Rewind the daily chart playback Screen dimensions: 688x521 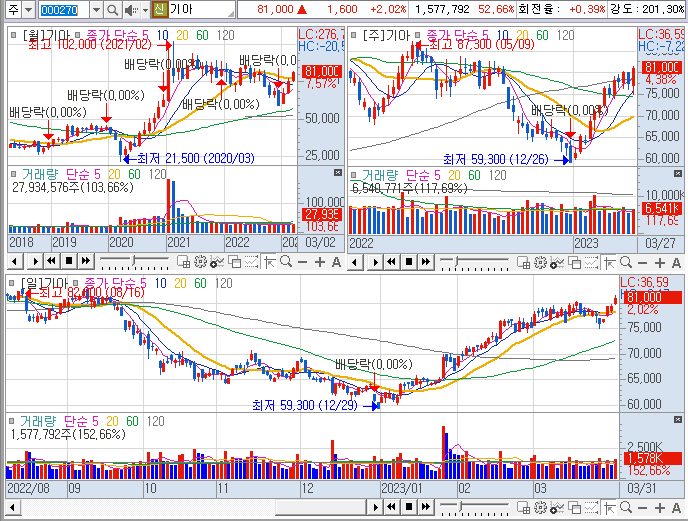[x=391, y=507]
